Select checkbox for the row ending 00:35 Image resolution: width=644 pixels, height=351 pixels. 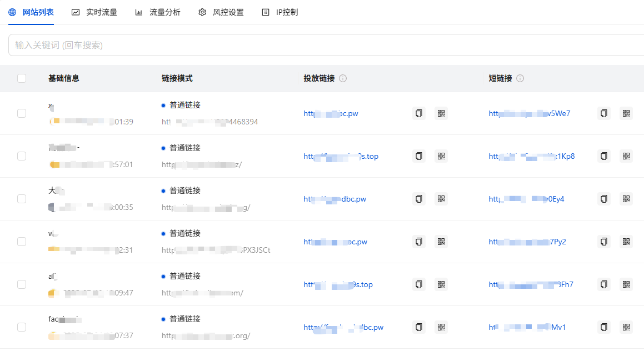(22, 199)
